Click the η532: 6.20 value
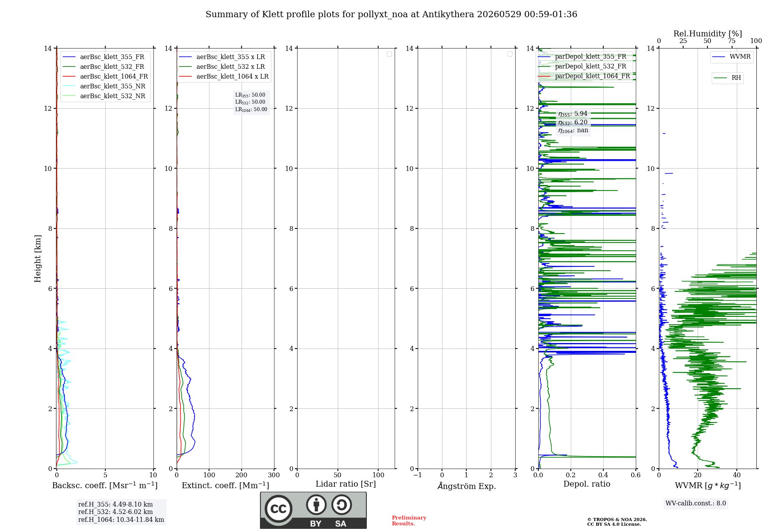Image resolution: width=783 pixels, height=532 pixels. coord(573,122)
